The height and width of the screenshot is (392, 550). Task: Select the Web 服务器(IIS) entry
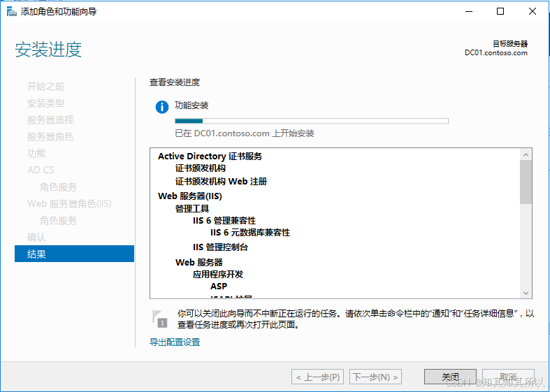coord(190,196)
